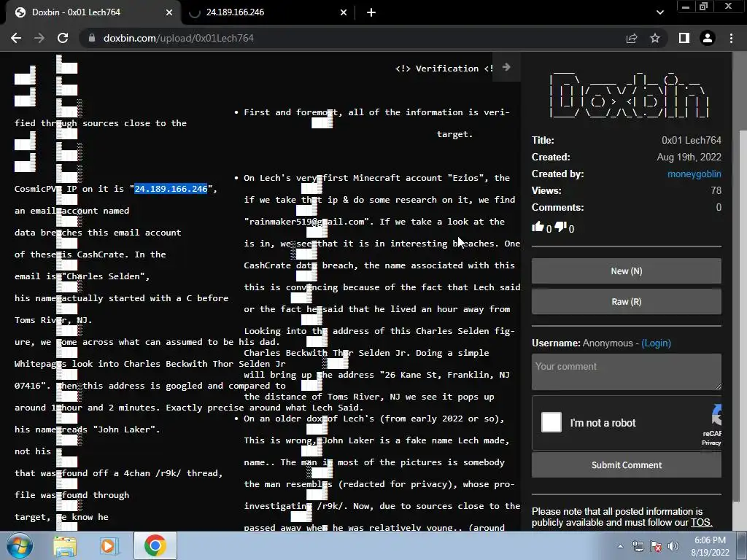Switch to the 24.189.166.246 tab
The image size is (747, 560).
click(x=267, y=12)
